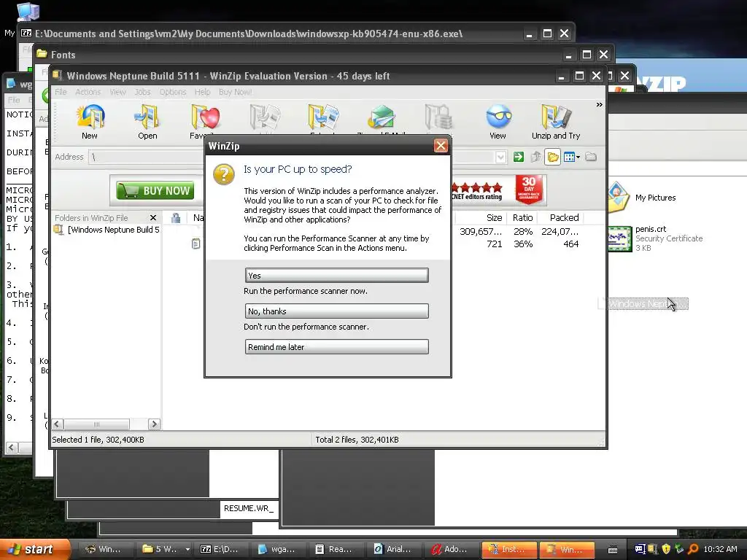The height and width of the screenshot is (560, 747).
Task: Click the E:\D... 7-Zip taskbar button
Action: tap(222, 549)
